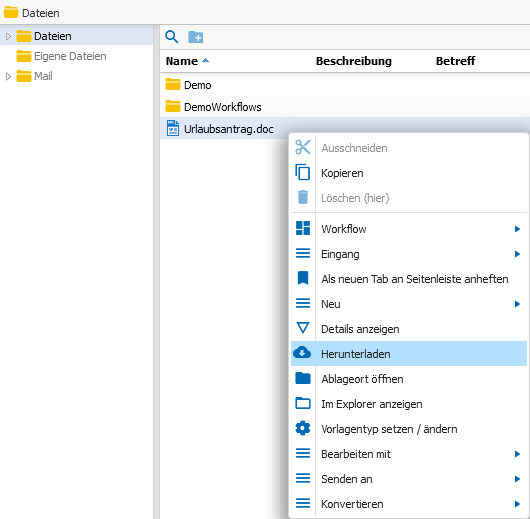Click the new folder icon in toolbar
Viewport: 530px width, 519px height.
195,37
